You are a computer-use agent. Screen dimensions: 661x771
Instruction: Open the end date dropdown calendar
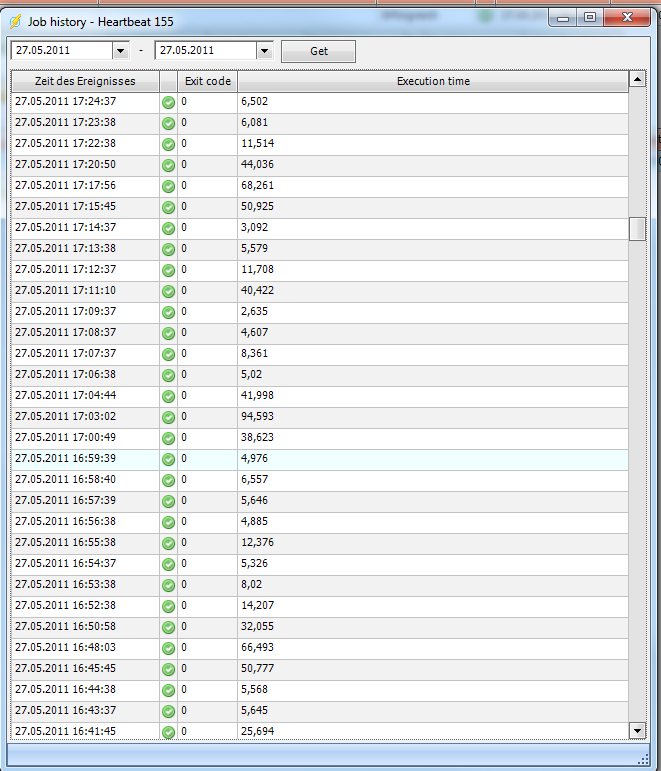tap(264, 51)
